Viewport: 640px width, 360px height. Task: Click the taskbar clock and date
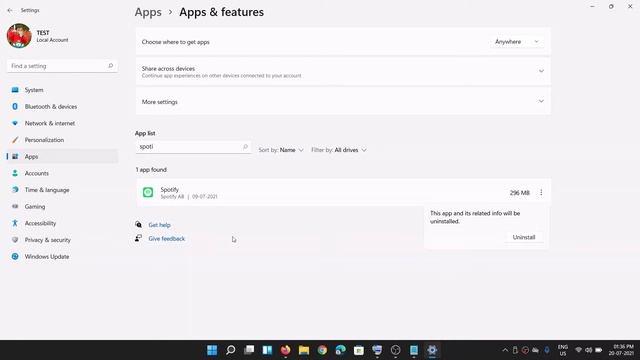[x=621, y=350]
